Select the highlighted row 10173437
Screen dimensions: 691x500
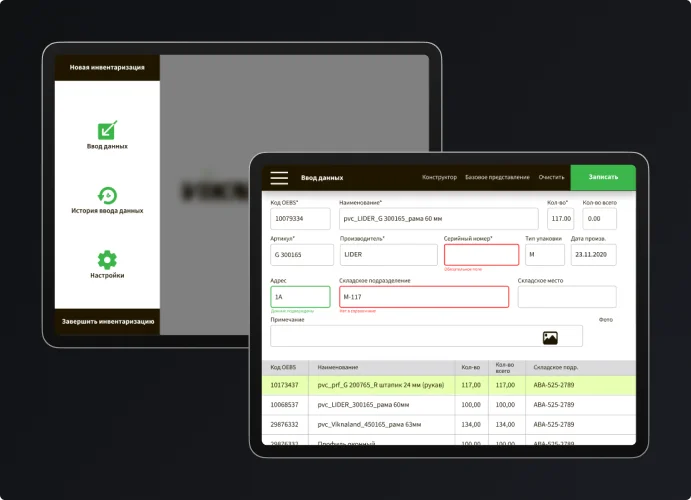[448, 384]
